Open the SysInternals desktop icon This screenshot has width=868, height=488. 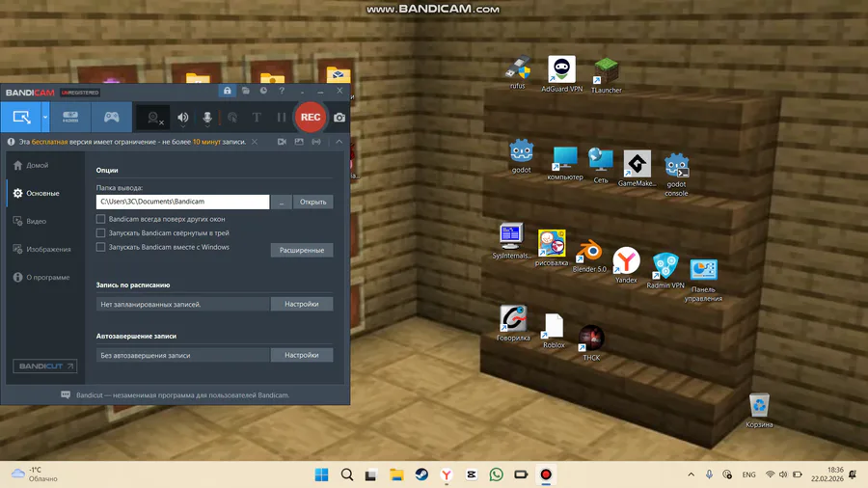tap(512, 241)
